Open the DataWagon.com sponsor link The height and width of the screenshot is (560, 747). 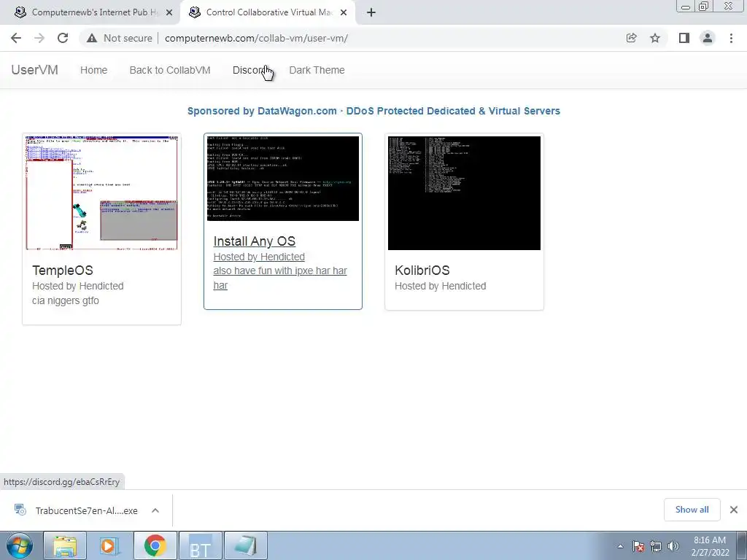pyautogui.click(x=373, y=111)
